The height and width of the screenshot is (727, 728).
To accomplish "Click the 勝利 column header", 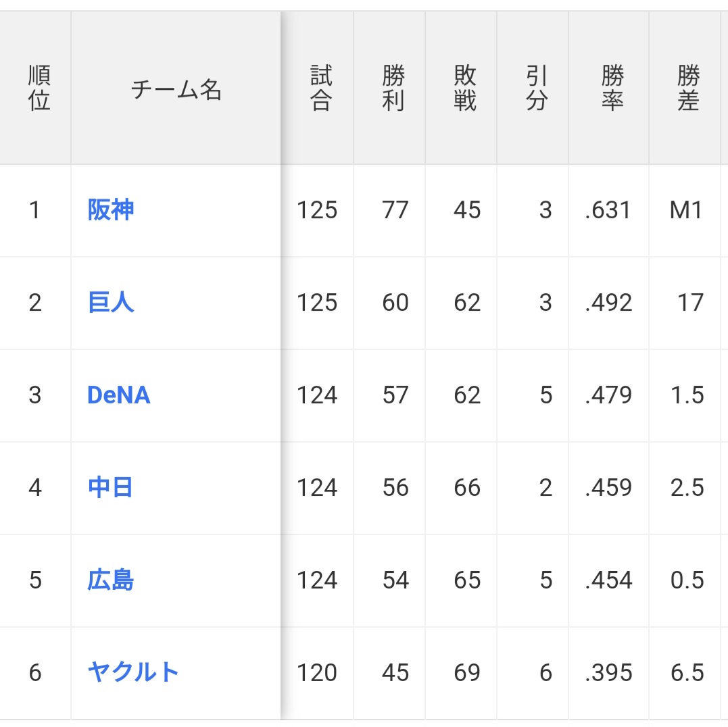I will (393, 89).
